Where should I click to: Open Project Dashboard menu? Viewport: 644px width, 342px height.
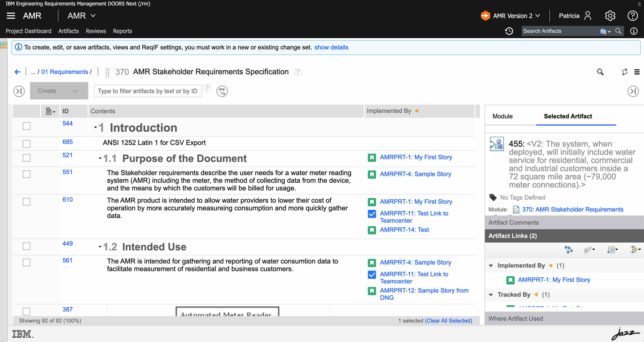coord(28,31)
